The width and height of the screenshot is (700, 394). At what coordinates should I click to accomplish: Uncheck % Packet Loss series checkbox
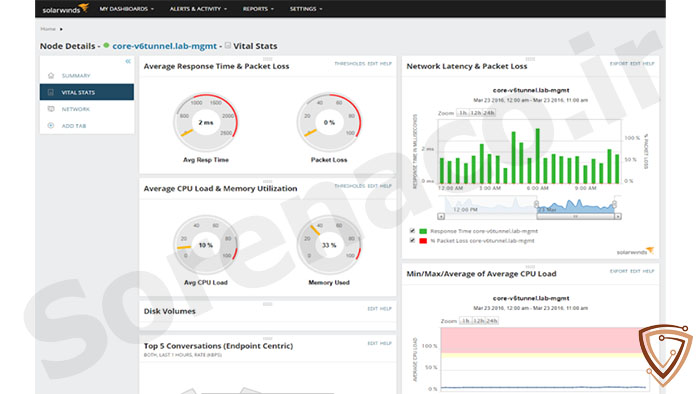click(x=412, y=241)
